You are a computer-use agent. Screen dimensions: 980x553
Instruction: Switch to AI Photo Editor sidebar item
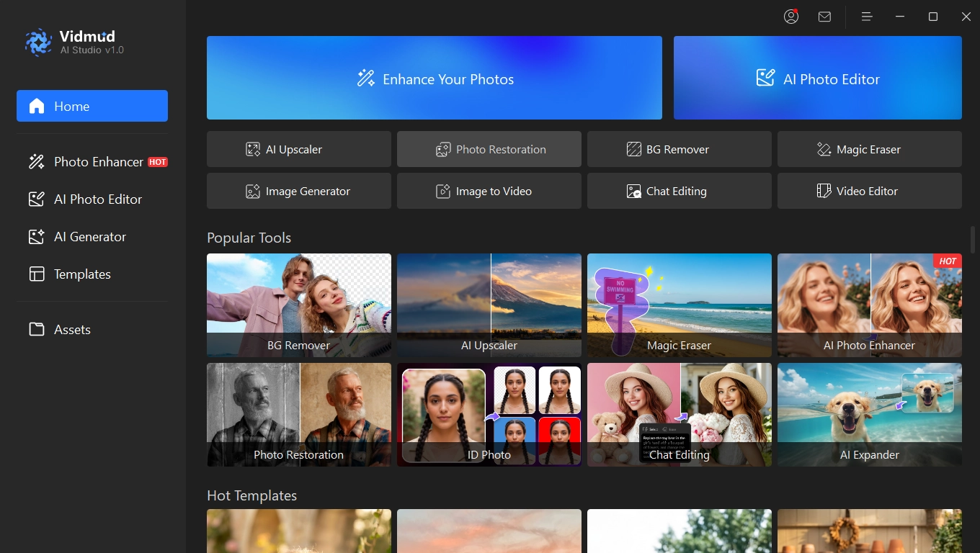tap(92, 199)
